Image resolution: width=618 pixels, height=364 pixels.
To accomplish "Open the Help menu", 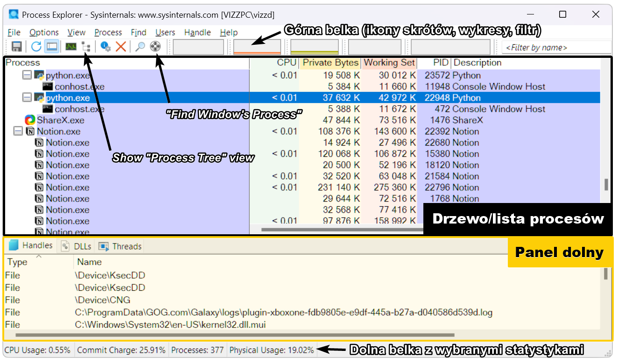I will tap(229, 33).
